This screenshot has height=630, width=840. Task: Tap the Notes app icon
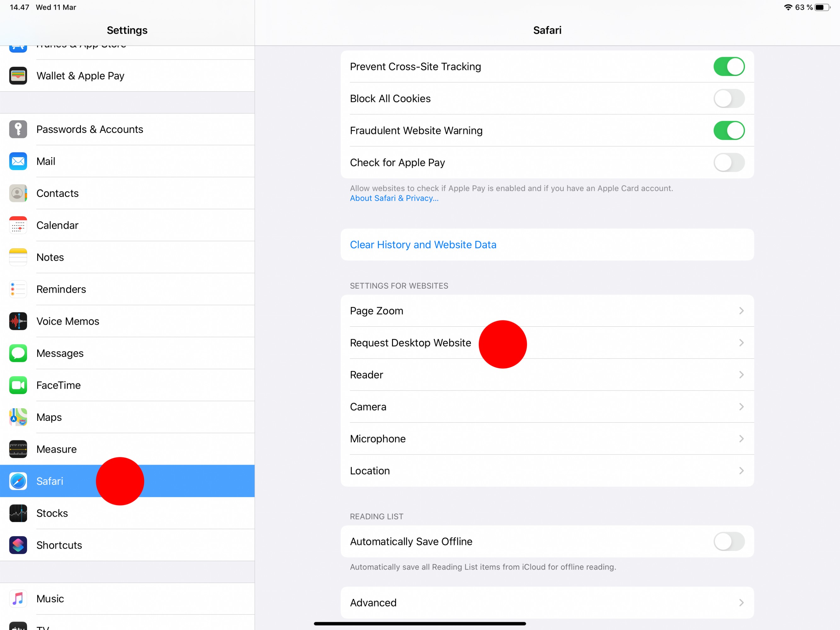click(x=18, y=257)
